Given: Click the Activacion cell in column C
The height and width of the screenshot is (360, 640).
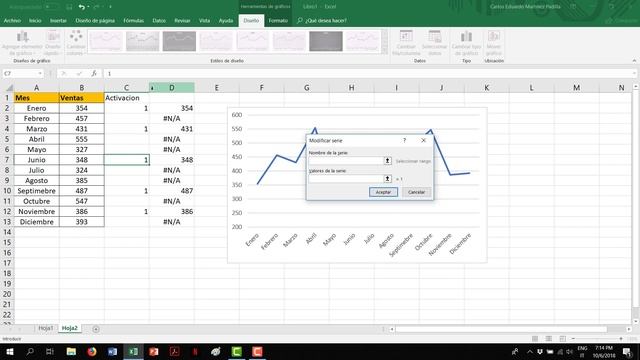Looking at the screenshot, I should tap(127, 98).
